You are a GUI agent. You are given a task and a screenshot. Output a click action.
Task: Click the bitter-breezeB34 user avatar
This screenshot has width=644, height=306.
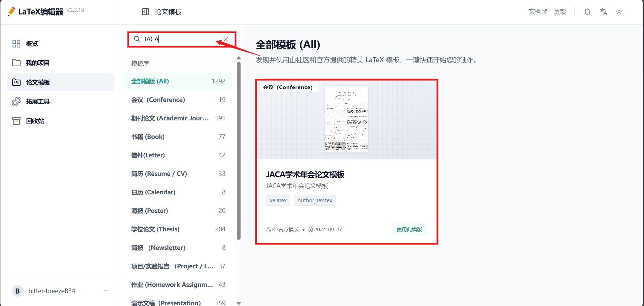[x=17, y=291]
